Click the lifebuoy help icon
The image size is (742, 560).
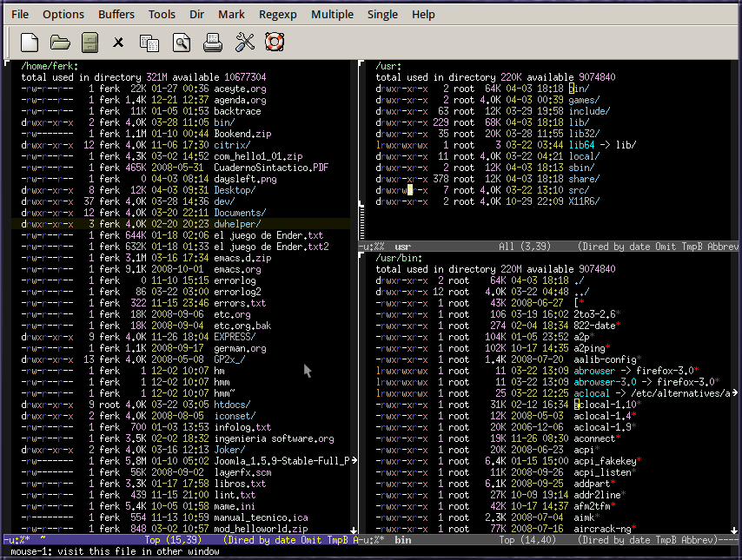click(275, 42)
